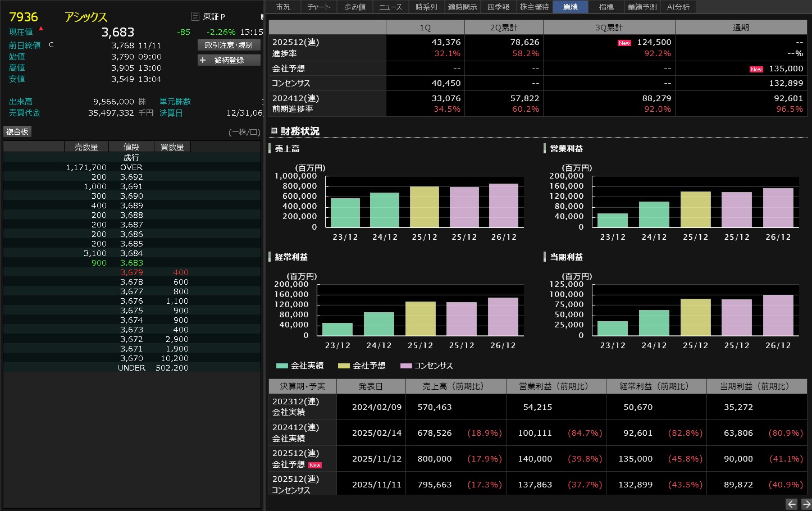Click the plus icon on 銘柄登録
This screenshot has height=511, width=812.
[203, 60]
